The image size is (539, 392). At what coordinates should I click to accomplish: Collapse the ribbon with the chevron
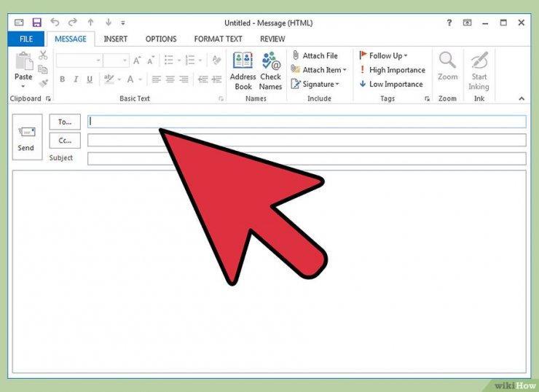[522, 98]
